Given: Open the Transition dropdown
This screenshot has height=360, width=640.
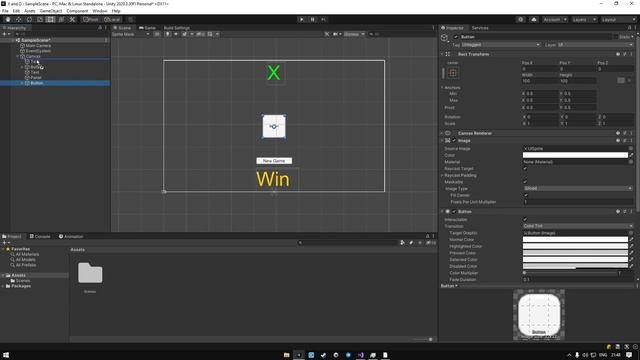Looking at the screenshot, I should (x=578, y=226).
